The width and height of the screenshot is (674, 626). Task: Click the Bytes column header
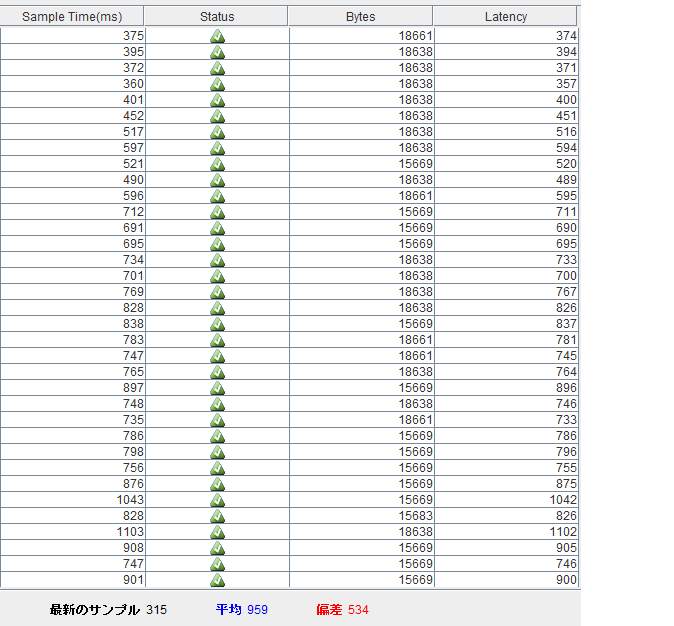tap(360, 16)
